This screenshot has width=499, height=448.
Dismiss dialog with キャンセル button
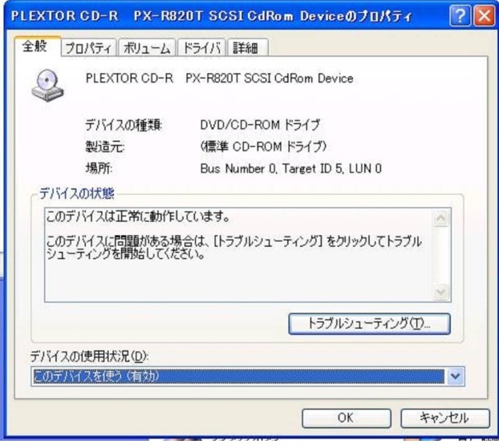pyautogui.click(x=444, y=418)
